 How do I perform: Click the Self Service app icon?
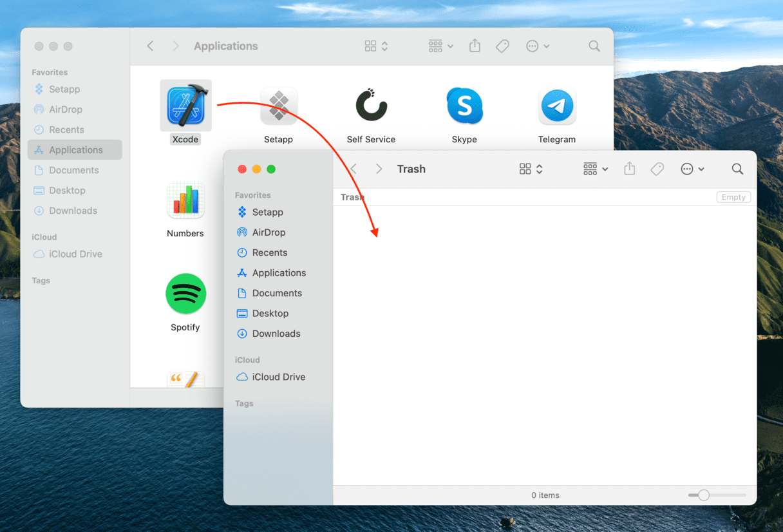tap(371, 106)
